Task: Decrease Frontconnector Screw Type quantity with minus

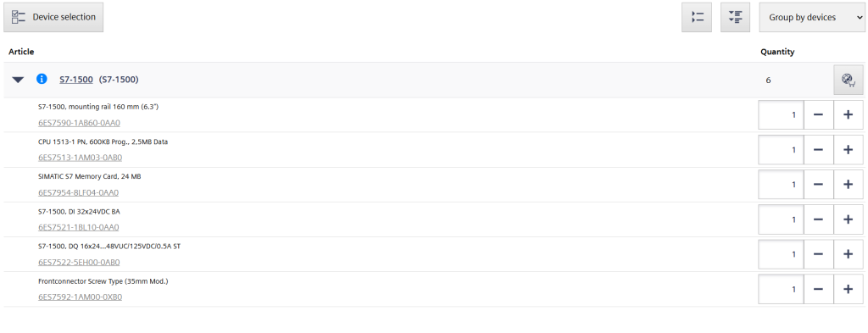Action: (x=818, y=289)
